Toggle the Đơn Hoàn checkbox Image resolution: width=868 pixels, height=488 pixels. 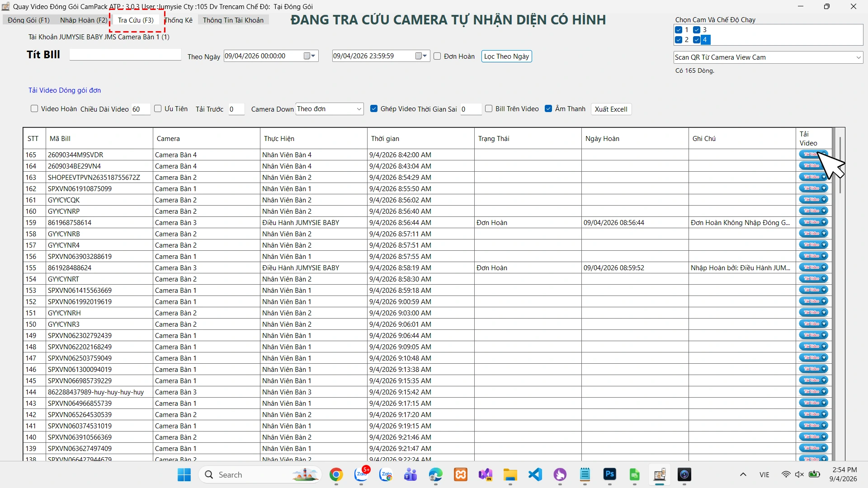click(437, 56)
